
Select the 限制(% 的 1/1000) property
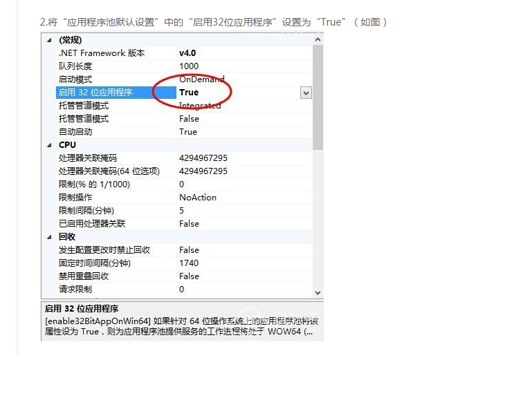94,184
